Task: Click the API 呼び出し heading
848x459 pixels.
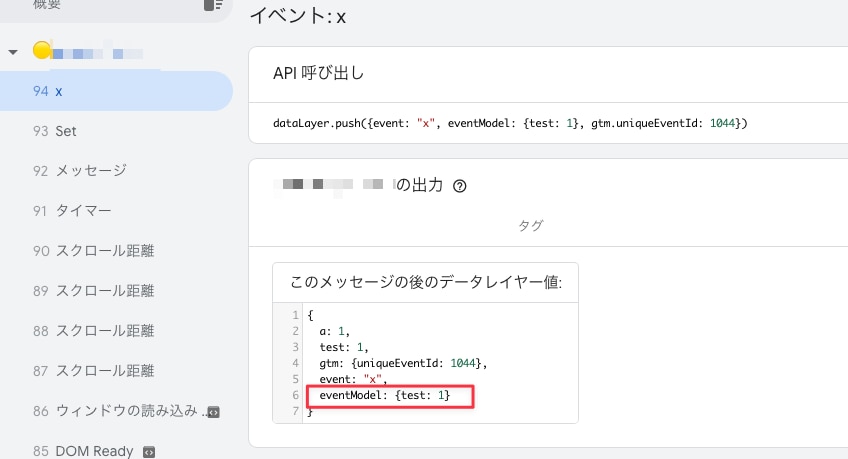Action: pos(319,73)
